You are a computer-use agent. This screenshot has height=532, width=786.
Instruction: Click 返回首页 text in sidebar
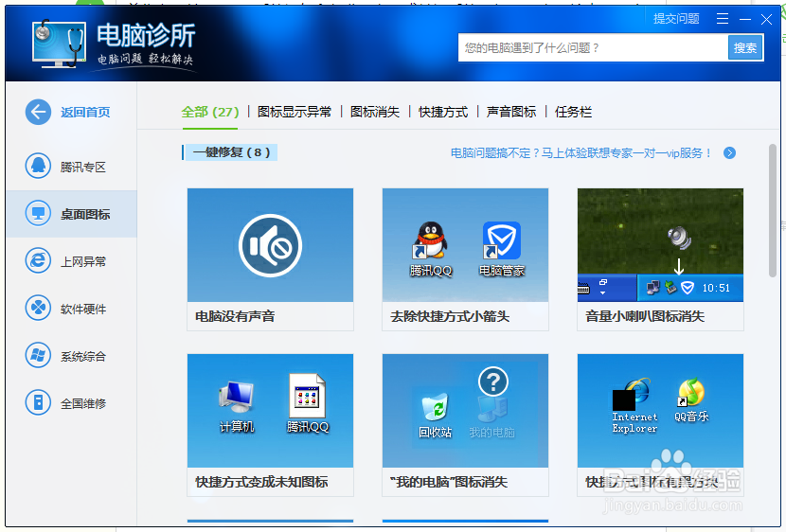tap(85, 113)
